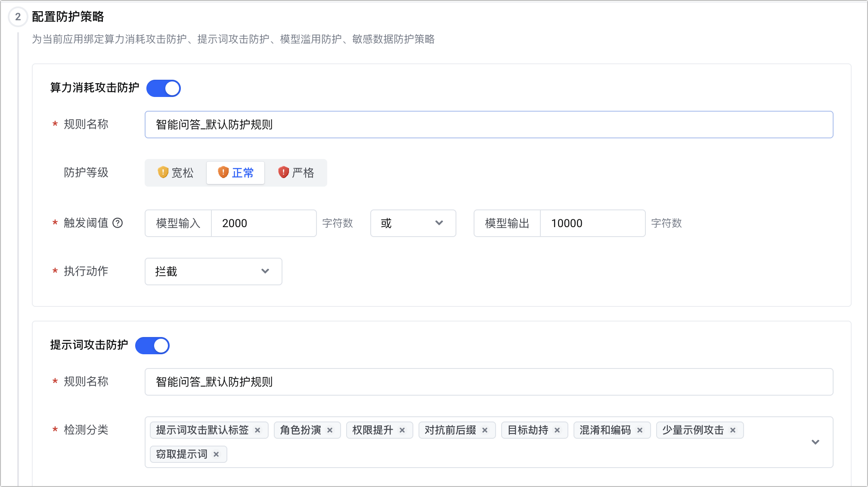Screen dimensions: 868x487
Task: Pick the 正常 protection level
Action: (236, 173)
